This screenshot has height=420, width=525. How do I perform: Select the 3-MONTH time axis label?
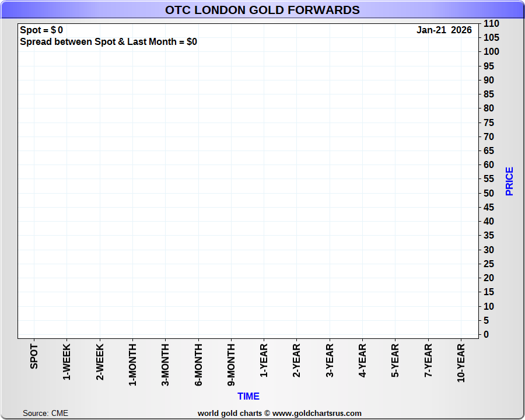point(166,365)
